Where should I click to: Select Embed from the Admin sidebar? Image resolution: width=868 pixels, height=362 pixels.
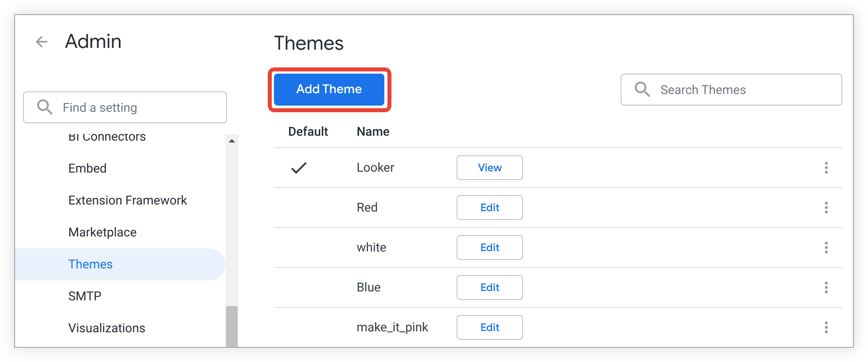87,168
